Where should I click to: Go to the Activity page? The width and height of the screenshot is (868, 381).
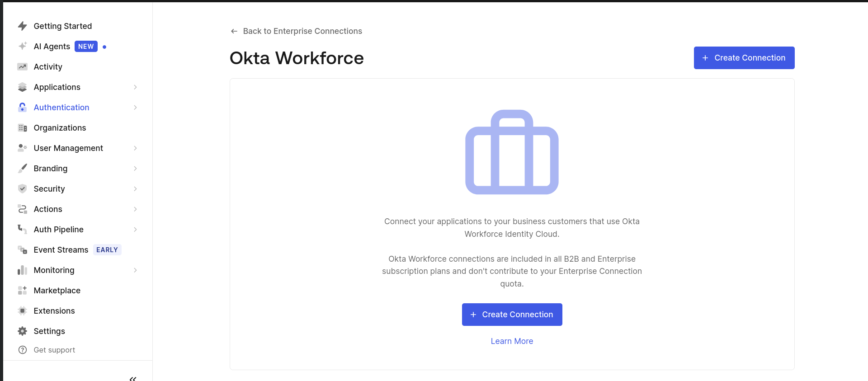pyautogui.click(x=48, y=67)
